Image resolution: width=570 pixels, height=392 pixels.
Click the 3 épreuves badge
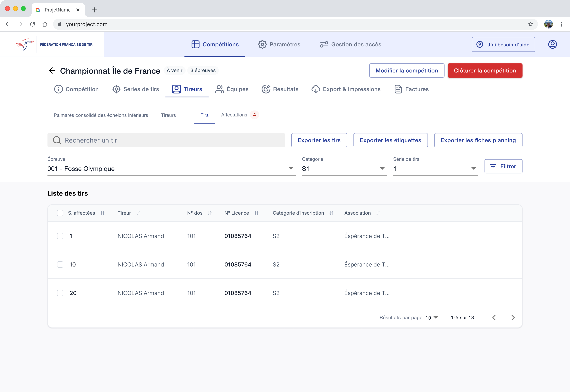tap(203, 70)
